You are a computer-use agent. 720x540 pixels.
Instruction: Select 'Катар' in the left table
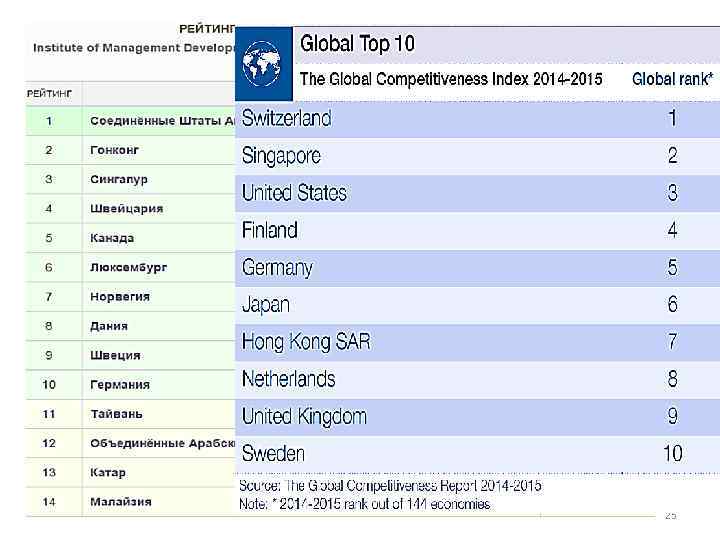click(x=107, y=472)
